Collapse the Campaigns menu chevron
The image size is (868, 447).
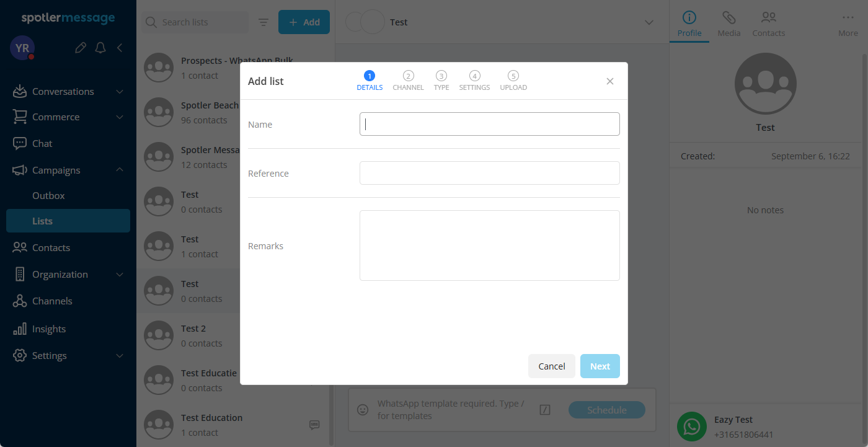[x=120, y=170]
